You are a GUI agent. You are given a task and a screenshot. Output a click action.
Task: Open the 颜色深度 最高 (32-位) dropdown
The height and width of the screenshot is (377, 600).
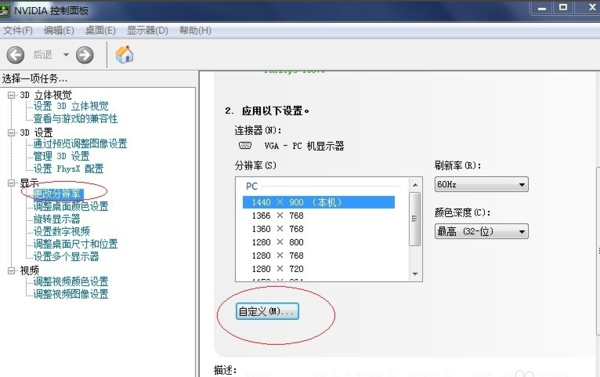click(x=481, y=232)
